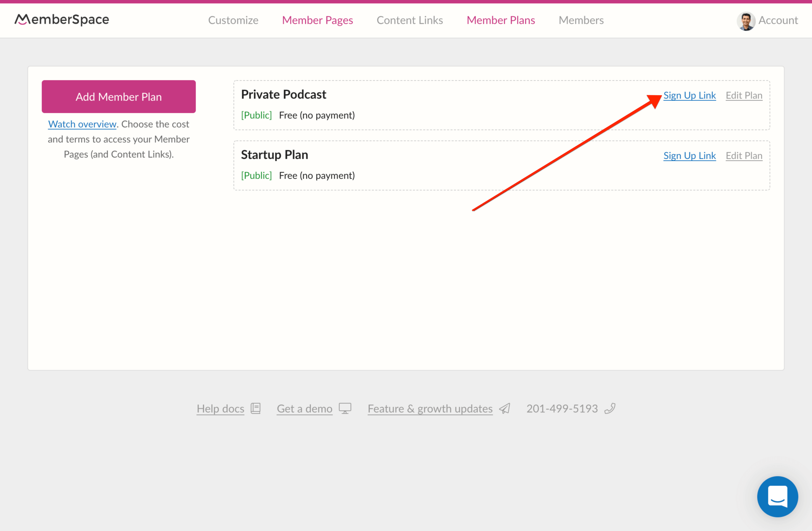Open Feature & growth updates link

(x=430, y=408)
